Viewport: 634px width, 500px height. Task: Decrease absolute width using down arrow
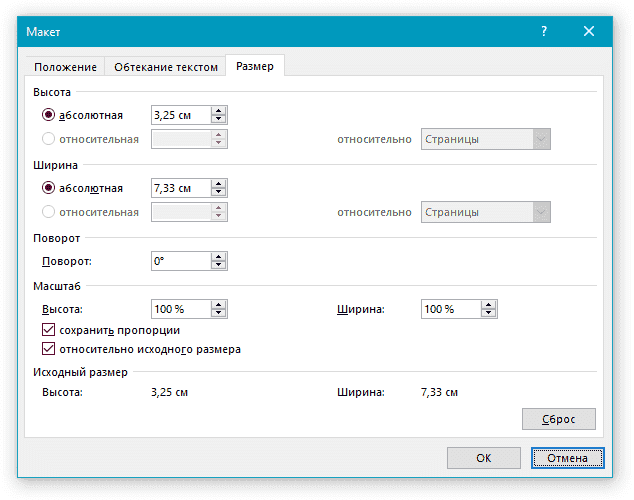pyautogui.click(x=219, y=192)
